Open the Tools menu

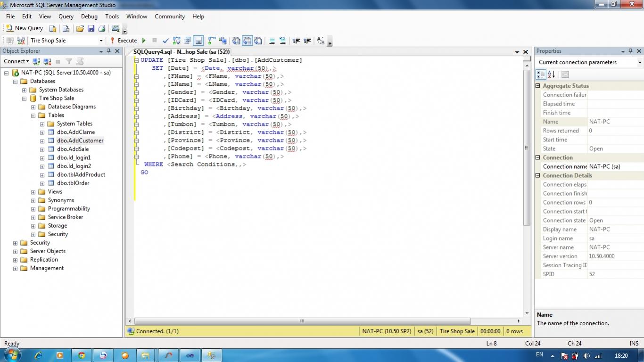112,16
